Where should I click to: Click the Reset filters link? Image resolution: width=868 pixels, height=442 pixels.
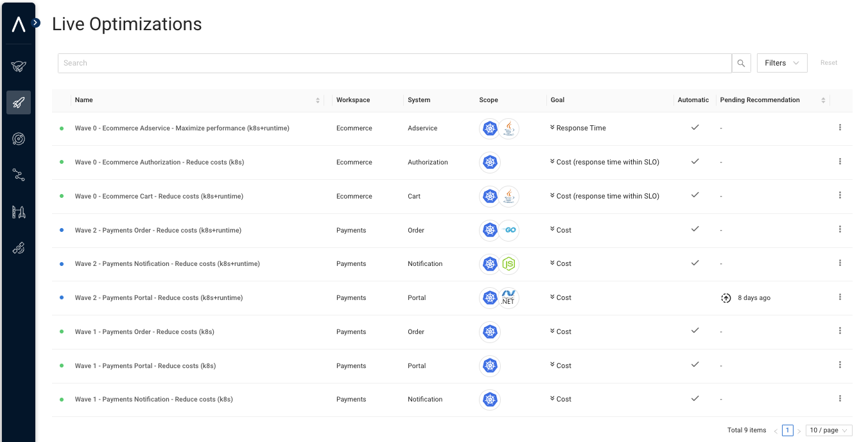(x=828, y=63)
